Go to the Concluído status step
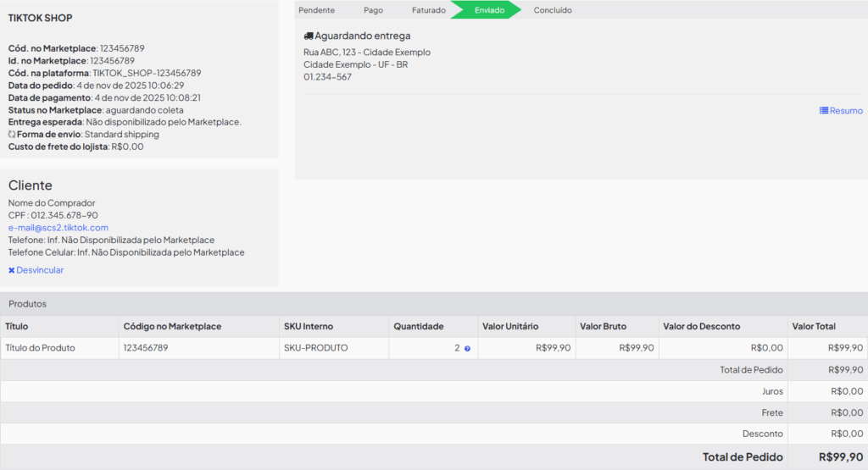 click(x=553, y=10)
